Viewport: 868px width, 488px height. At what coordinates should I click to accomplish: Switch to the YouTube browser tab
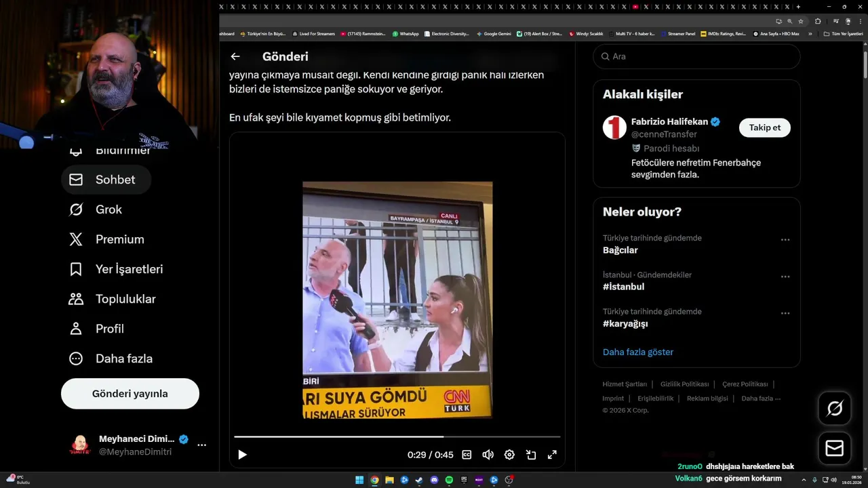(635, 7)
